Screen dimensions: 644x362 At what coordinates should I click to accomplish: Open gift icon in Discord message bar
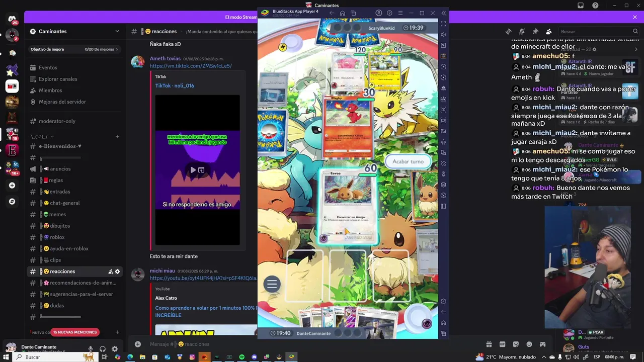(489, 344)
